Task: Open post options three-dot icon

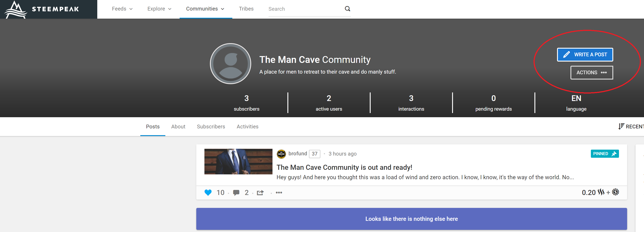Action: (279, 193)
